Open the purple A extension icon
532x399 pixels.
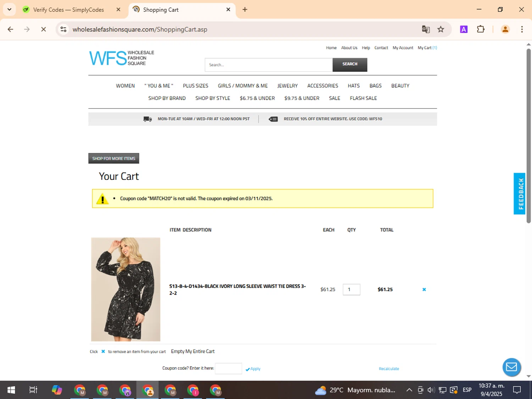pyautogui.click(x=464, y=29)
